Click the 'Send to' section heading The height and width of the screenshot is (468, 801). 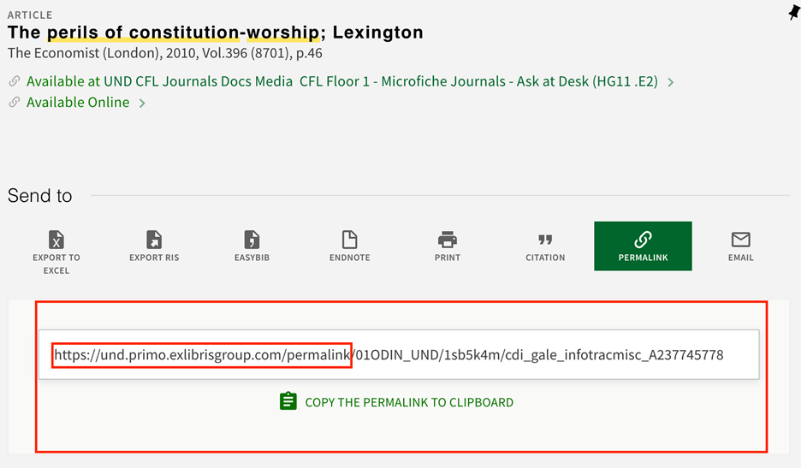(x=40, y=196)
